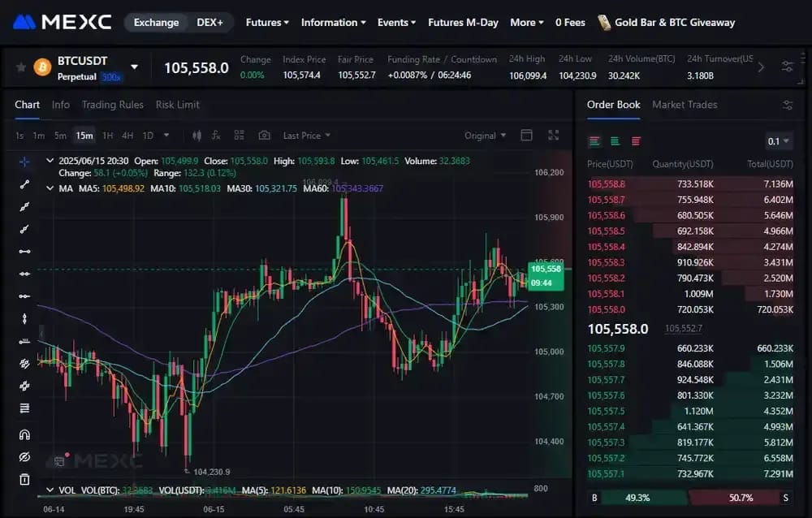Click the chart layout window icon

[x=526, y=136]
